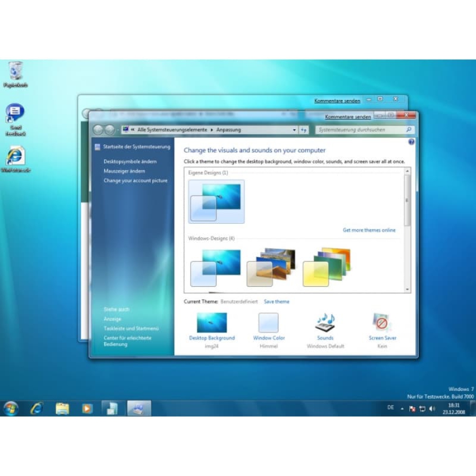The width and height of the screenshot is (476, 476).
Task: Click the refresh button beside address bar
Action: [304, 130]
